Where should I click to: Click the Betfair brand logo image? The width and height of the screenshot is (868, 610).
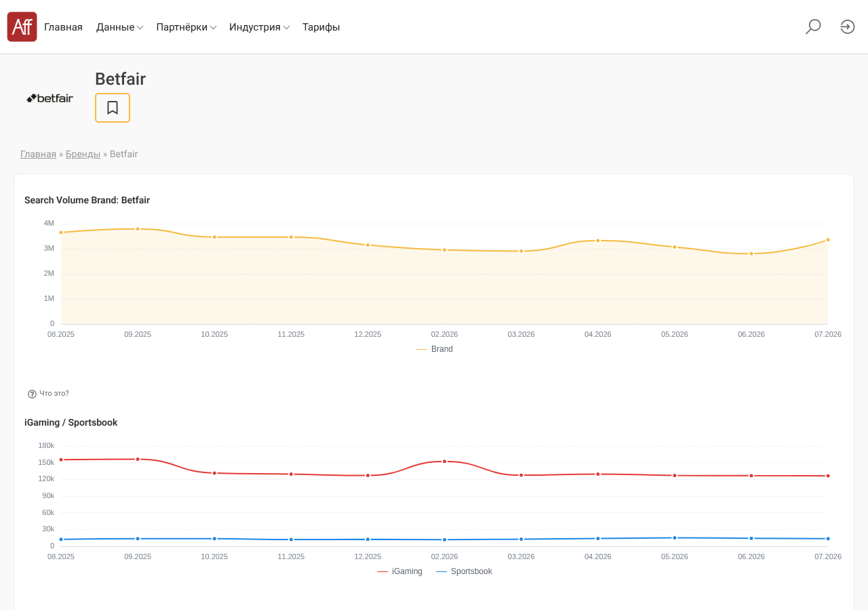click(x=50, y=98)
